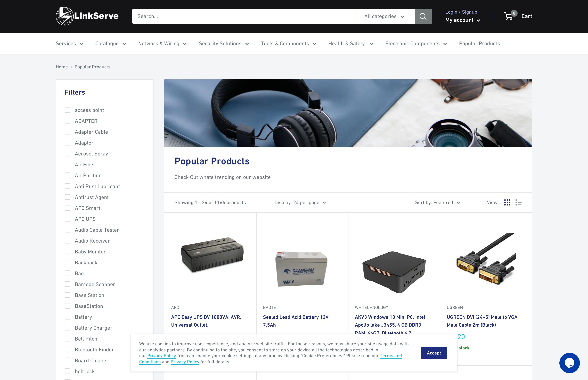This screenshot has height=380, width=588.
Task: Check the ADAPTER filter
Action: [x=67, y=121]
